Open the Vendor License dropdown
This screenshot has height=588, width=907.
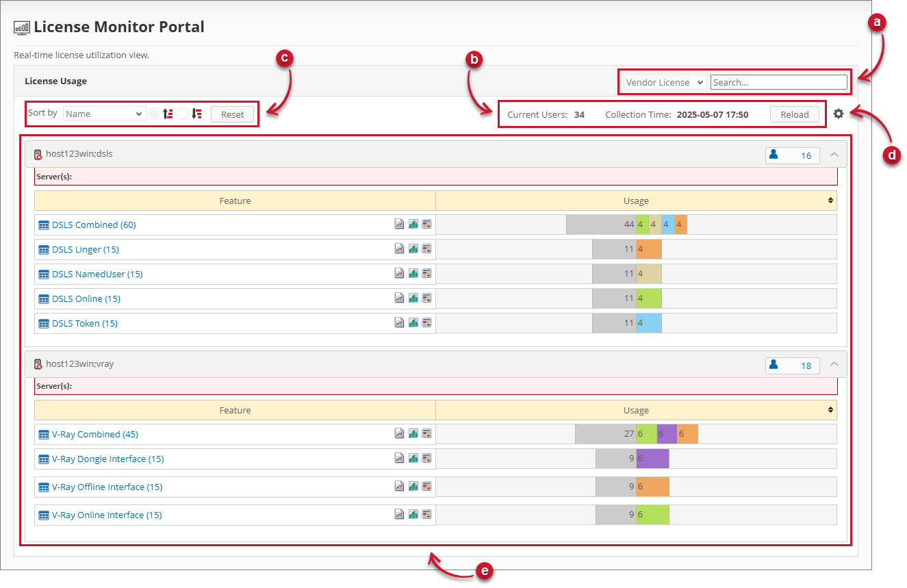point(661,81)
